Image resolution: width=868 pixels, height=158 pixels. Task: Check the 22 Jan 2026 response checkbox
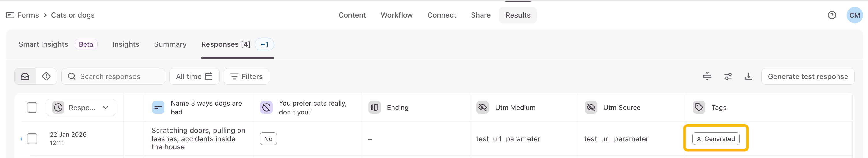(x=32, y=138)
